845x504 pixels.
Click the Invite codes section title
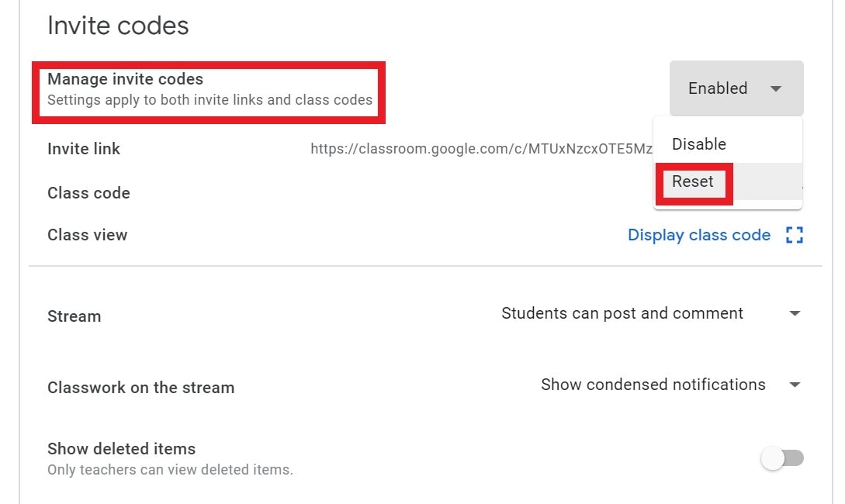click(118, 26)
